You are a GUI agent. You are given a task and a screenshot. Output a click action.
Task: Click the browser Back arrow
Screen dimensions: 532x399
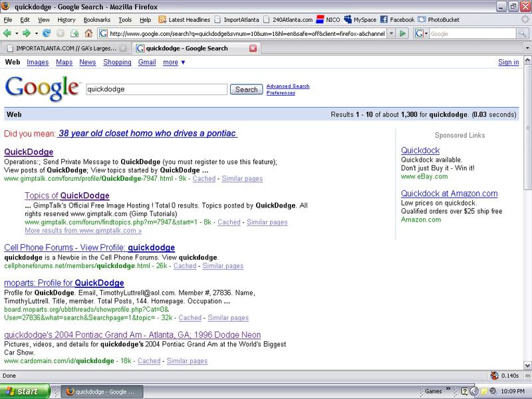[7, 33]
